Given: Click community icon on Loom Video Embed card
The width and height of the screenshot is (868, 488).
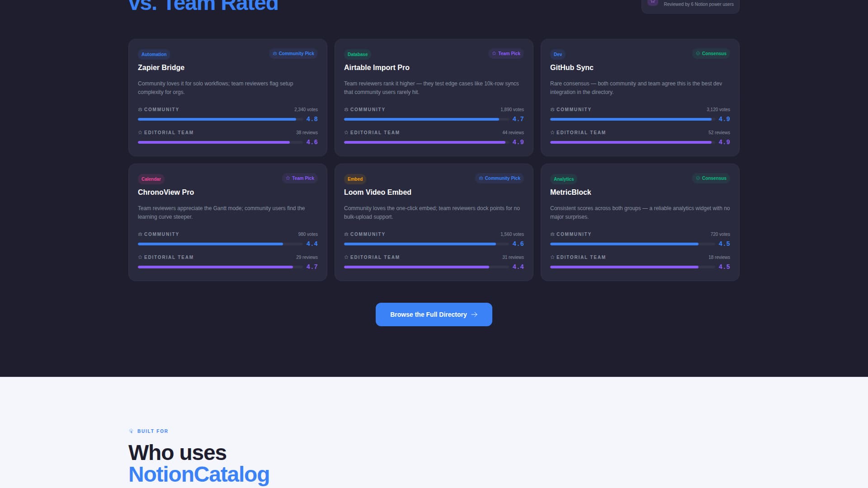Looking at the screenshot, I should click(346, 234).
